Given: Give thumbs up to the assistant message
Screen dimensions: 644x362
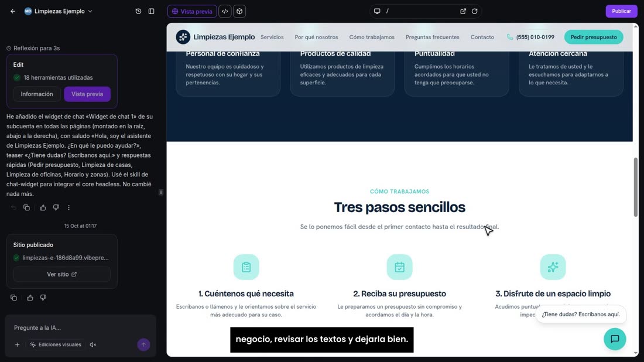Looking at the screenshot, I should click(43, 207).
